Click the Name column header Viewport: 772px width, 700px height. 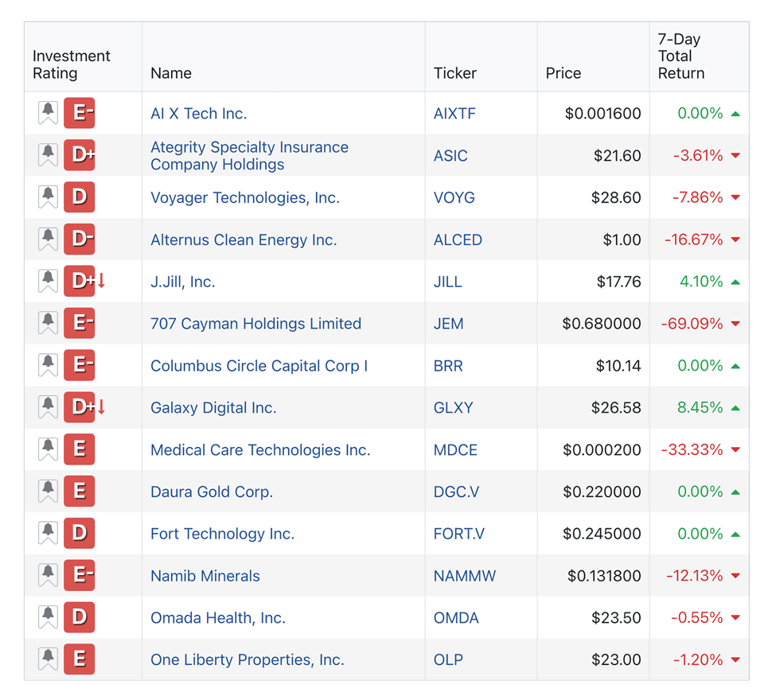point(171,73)
